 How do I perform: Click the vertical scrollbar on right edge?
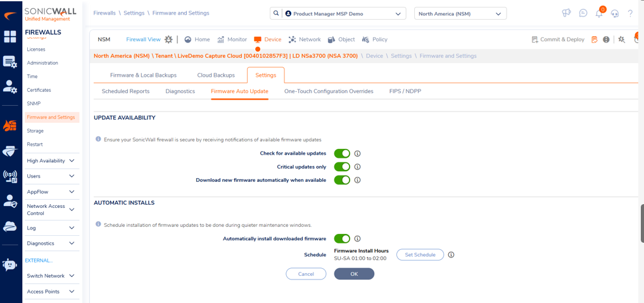click(x=642, y=223)
